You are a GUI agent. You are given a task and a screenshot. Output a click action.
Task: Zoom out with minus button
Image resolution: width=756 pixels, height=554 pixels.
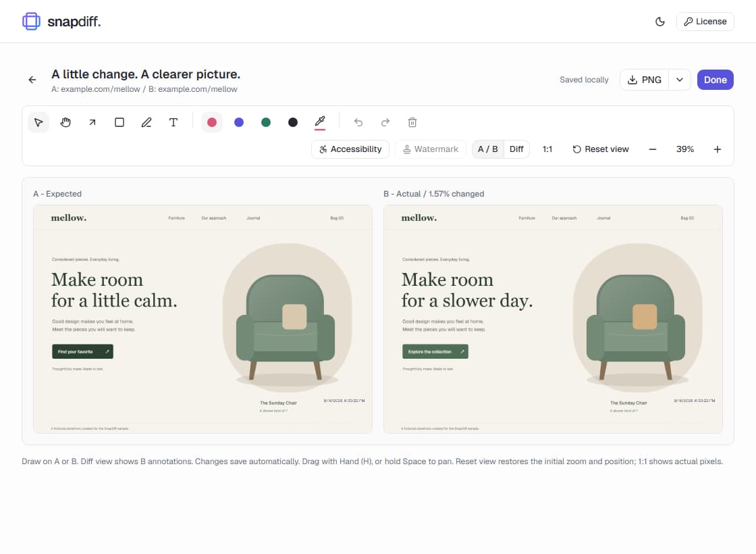[652, 149]
